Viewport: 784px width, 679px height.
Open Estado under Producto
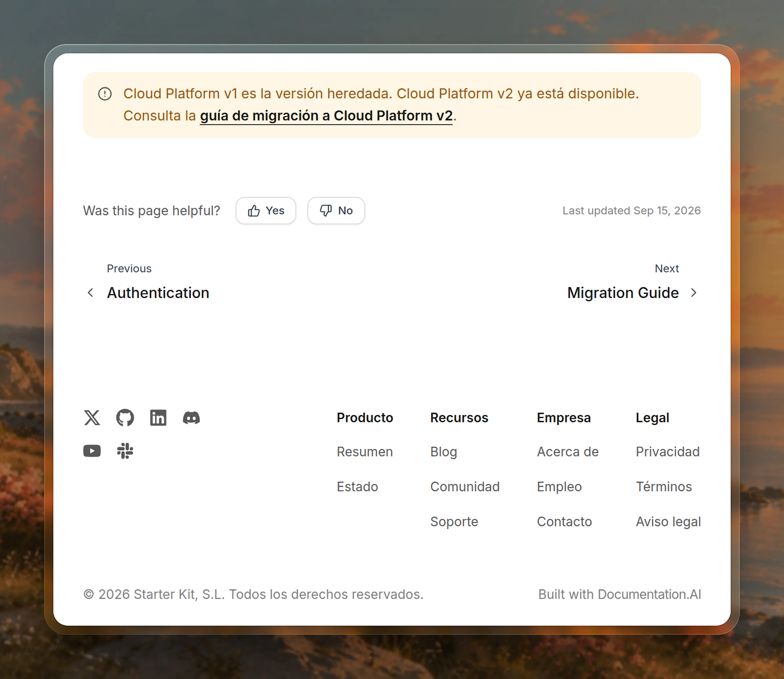[x=357, y=486]
